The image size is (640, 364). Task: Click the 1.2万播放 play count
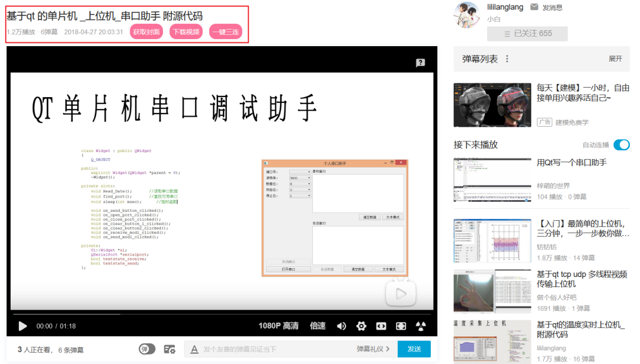pos(21,32)
